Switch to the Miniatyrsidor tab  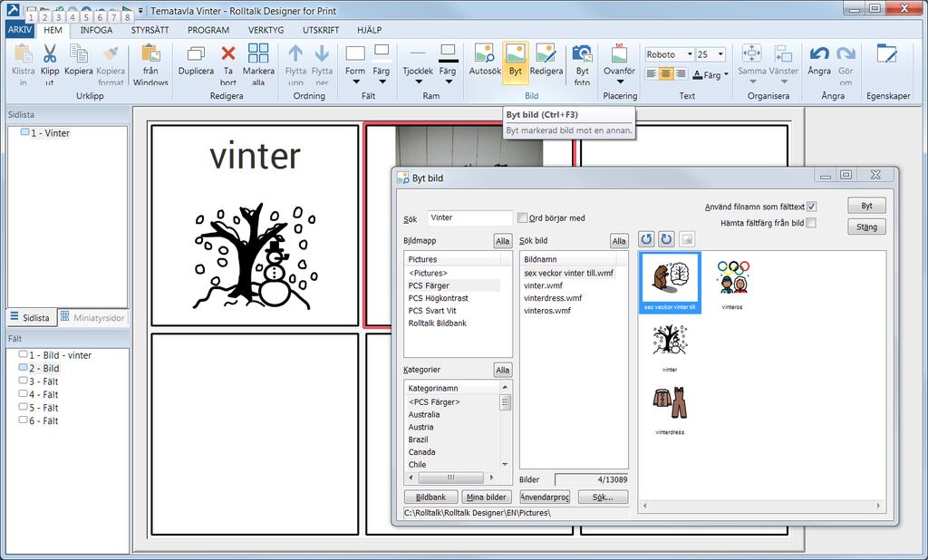pyautogui.click(x=92, y=318)
